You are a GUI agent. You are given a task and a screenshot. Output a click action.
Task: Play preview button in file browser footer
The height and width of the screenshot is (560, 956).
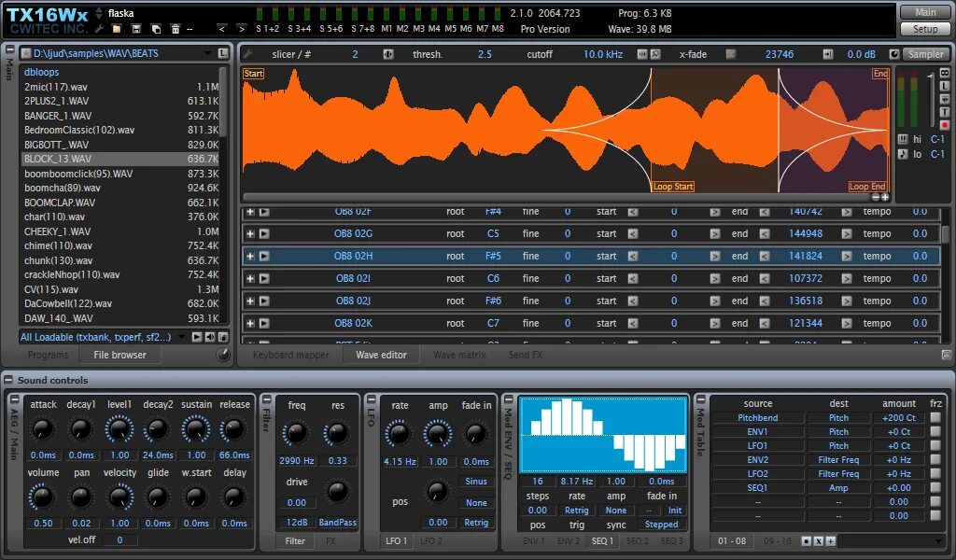pyautogui.click(x=196, y=337)
